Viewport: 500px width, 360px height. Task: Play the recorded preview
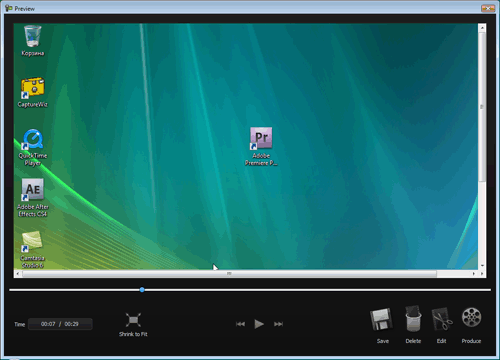pyautogui.click(x=259, y=324)
